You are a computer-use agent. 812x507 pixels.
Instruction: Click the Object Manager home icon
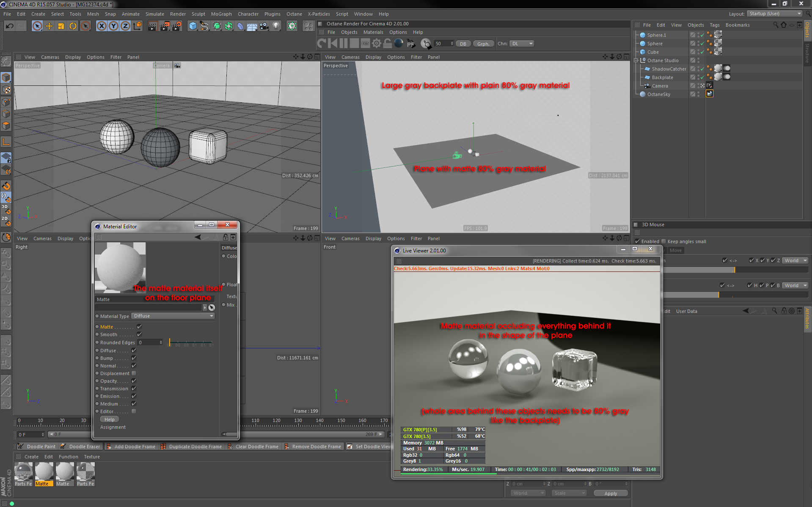(784, 25)
